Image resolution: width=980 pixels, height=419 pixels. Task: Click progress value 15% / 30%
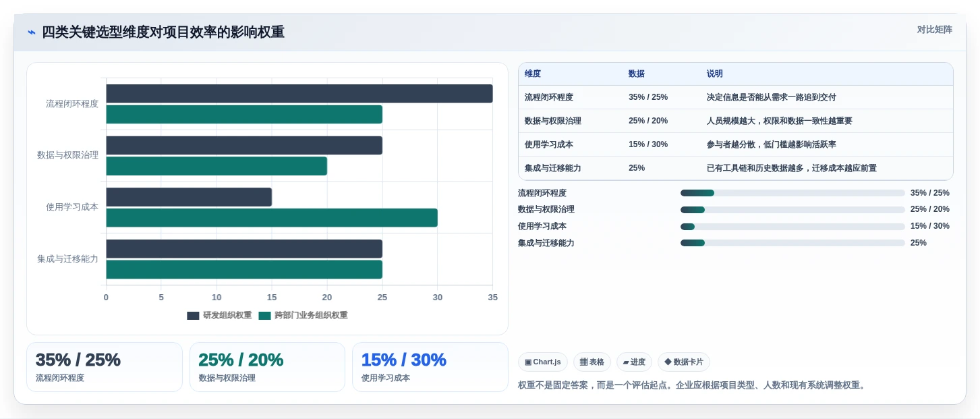(x=930, y=227)
